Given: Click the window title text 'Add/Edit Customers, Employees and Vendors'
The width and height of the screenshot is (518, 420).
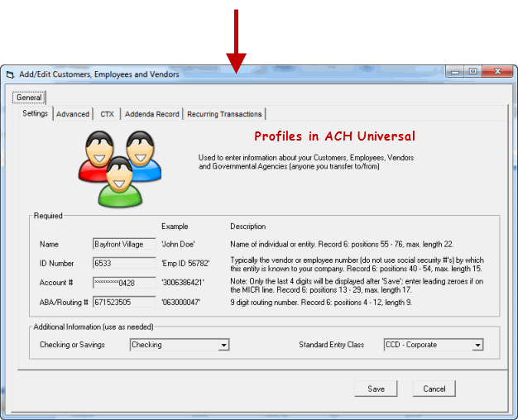Looking at the screenshot, I should (x=99, y=74).
